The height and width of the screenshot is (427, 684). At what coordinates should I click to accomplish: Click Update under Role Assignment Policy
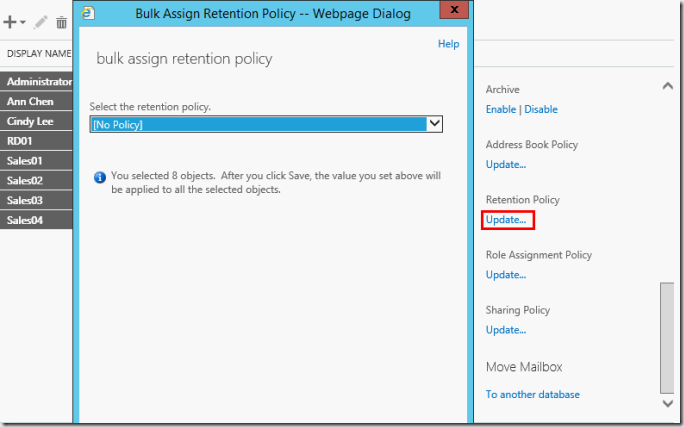(x=505, y=274)
